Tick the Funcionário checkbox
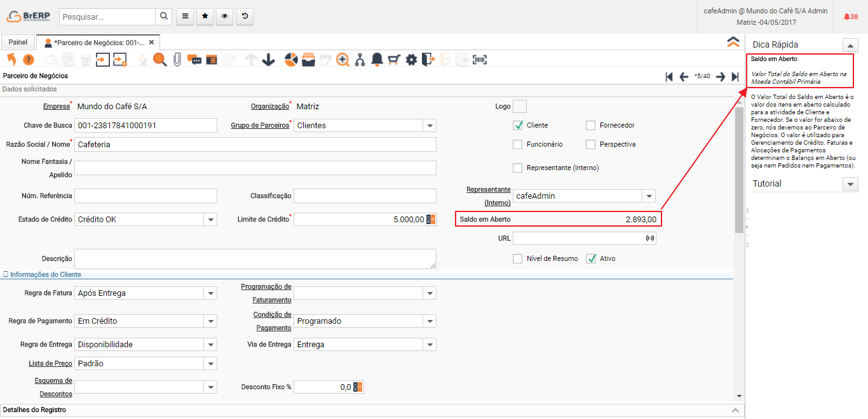 click(517, 144)
